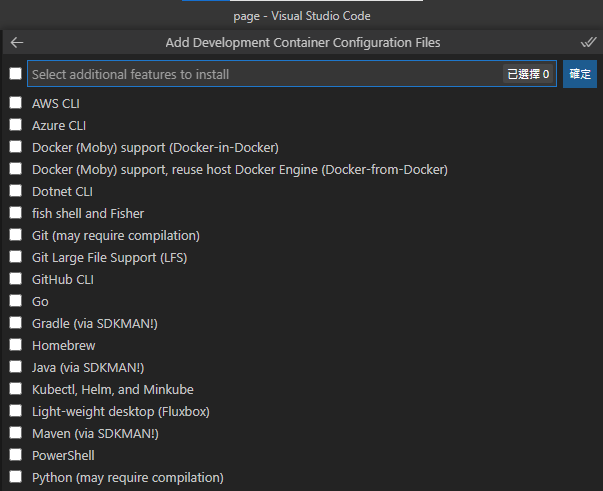
Task: Tick Python (may require compilation) checkbox
Action: [x=15, y=477]
